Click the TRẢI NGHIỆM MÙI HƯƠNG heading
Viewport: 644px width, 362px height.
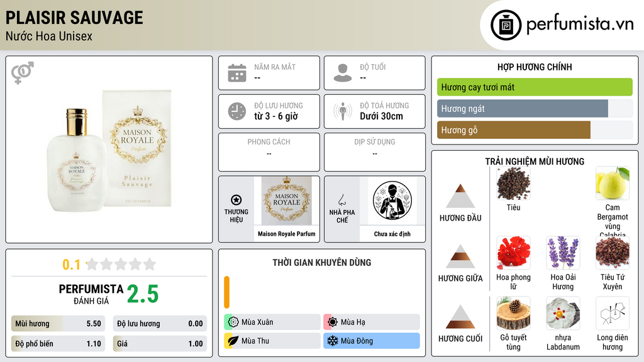click(535, 162)
